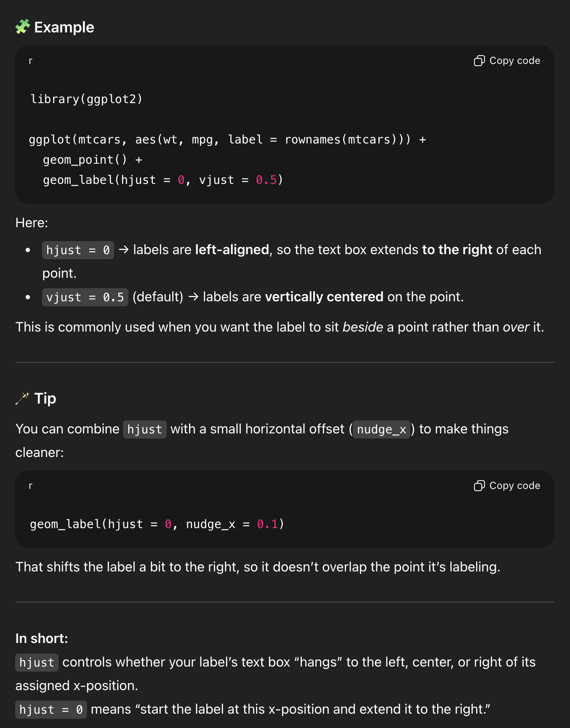Click the "hjust = 0" chip in the In short summary

coord(51,710)
